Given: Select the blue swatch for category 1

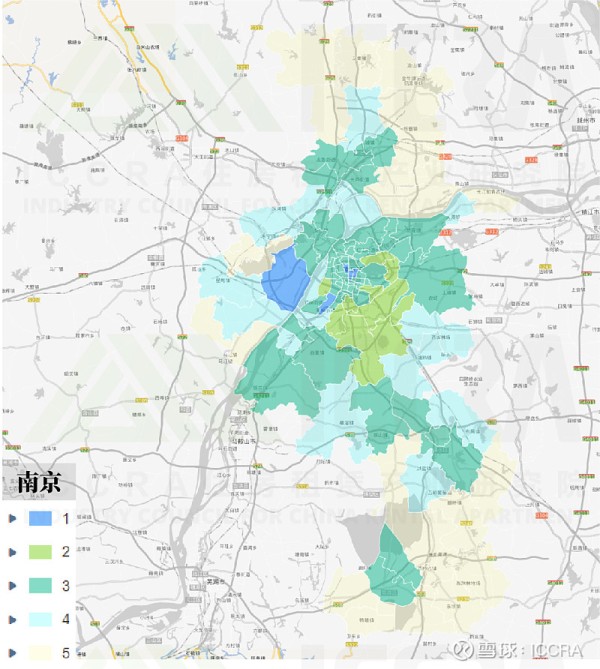Looking at the screenshot, I should [40, 518].
